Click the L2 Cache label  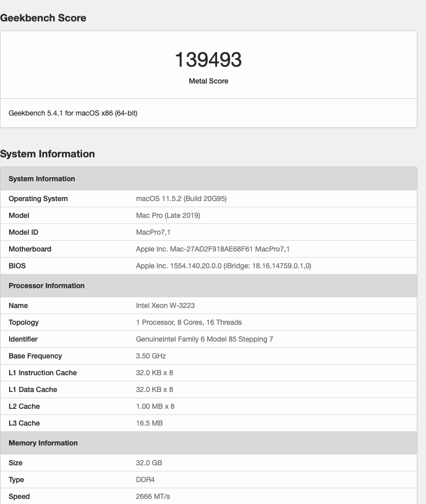coord(24,406)
